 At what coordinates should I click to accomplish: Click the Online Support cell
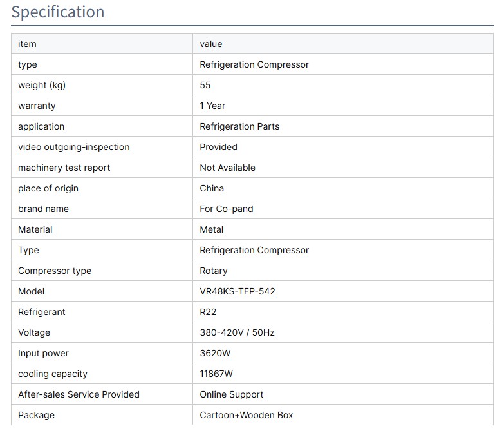(232, 394)
